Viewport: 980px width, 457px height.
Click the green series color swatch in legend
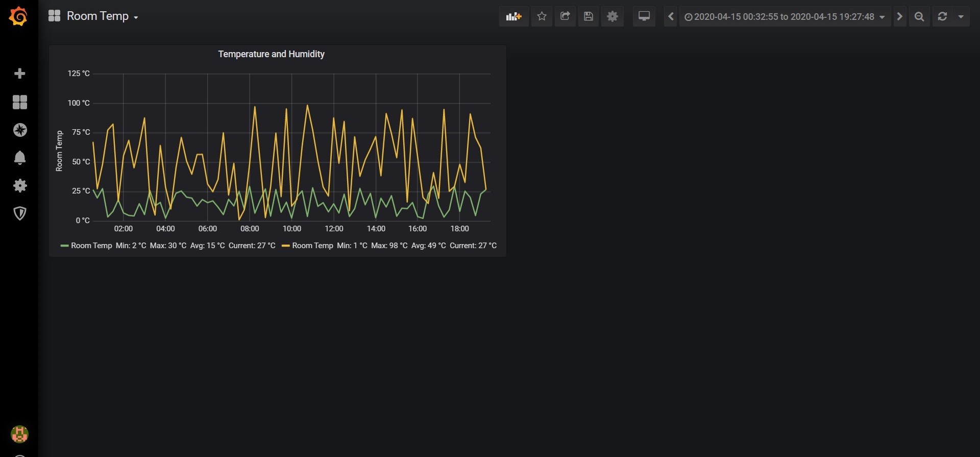[64, 246]
